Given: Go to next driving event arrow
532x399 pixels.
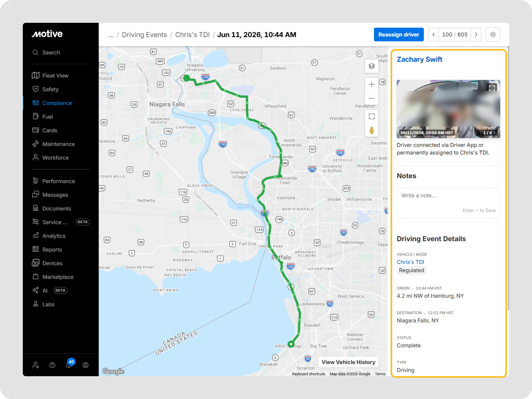Looking at the screenshot, I should tap(476, 35).
